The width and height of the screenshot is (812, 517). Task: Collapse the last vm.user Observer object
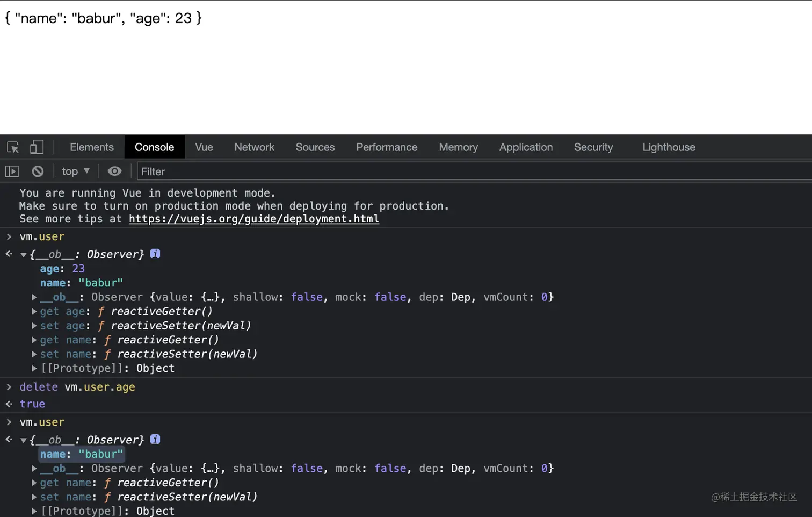point(24,440)
